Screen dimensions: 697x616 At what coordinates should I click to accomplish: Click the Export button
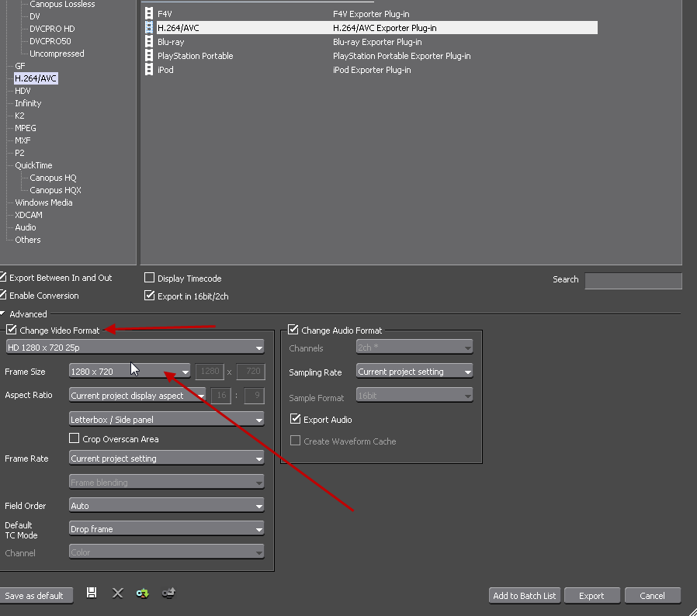coord(591,596)
